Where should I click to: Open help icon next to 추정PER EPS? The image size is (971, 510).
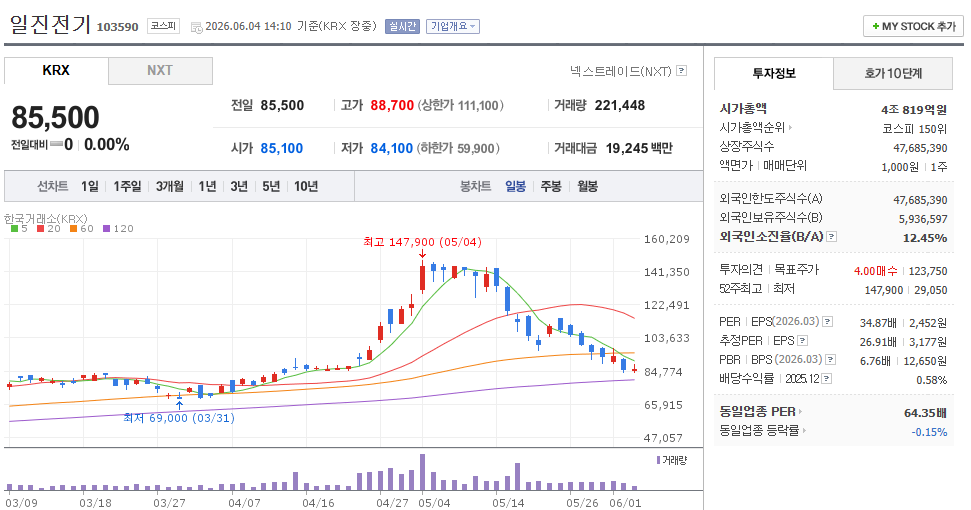[x=803, y=340]
